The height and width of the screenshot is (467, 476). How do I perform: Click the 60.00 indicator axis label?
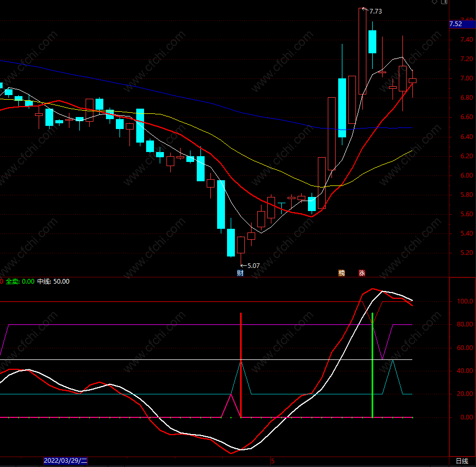(x=465, y=347)
